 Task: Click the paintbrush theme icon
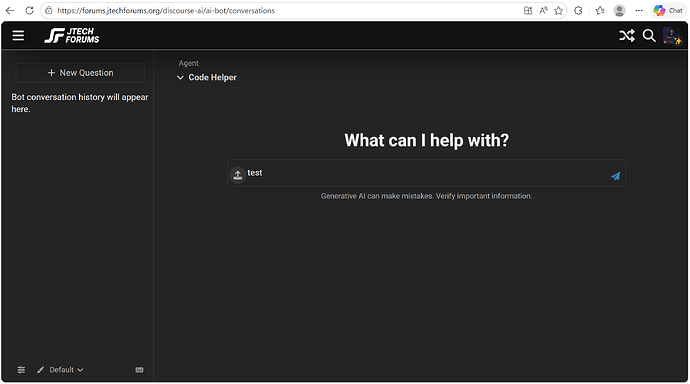40,370
